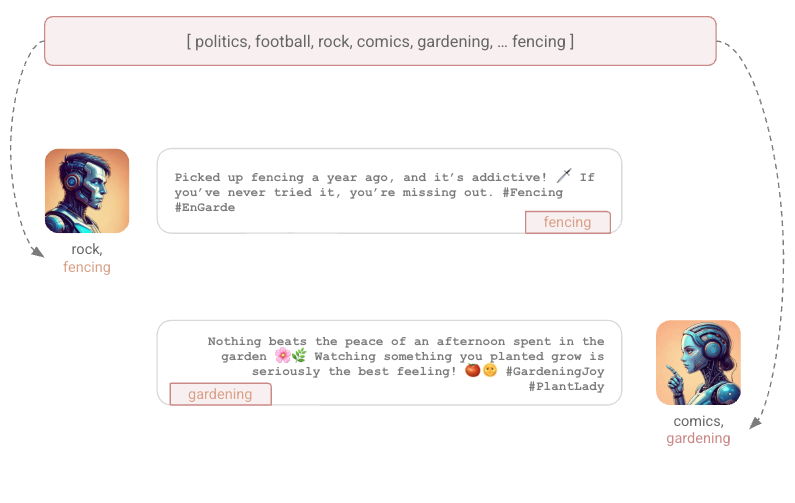Select the fencing tag on the first post
This screenshot has width=795, height=503.
567,222
